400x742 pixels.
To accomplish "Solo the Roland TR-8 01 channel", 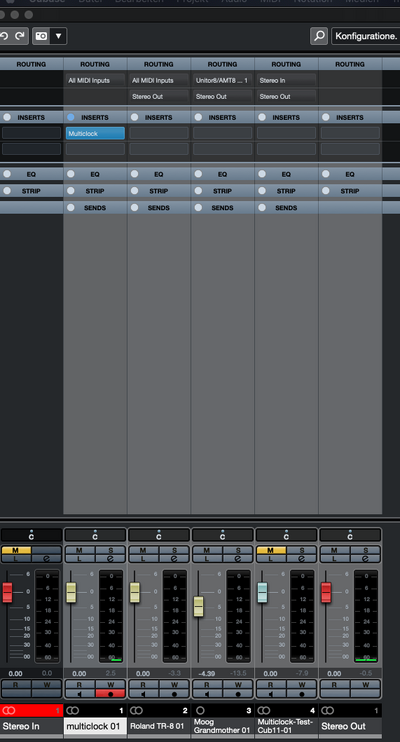I will [174, 550].
